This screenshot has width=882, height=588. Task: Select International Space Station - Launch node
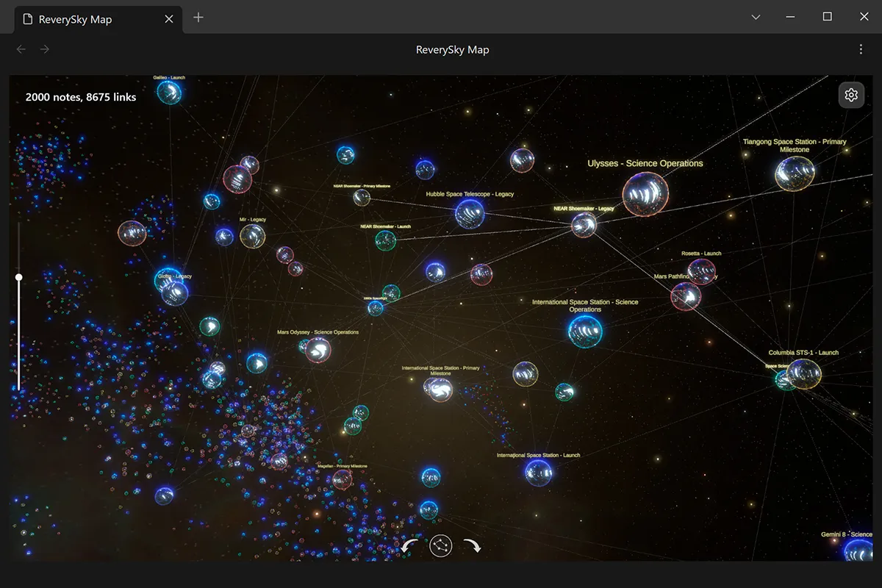(x=538, y=472)
